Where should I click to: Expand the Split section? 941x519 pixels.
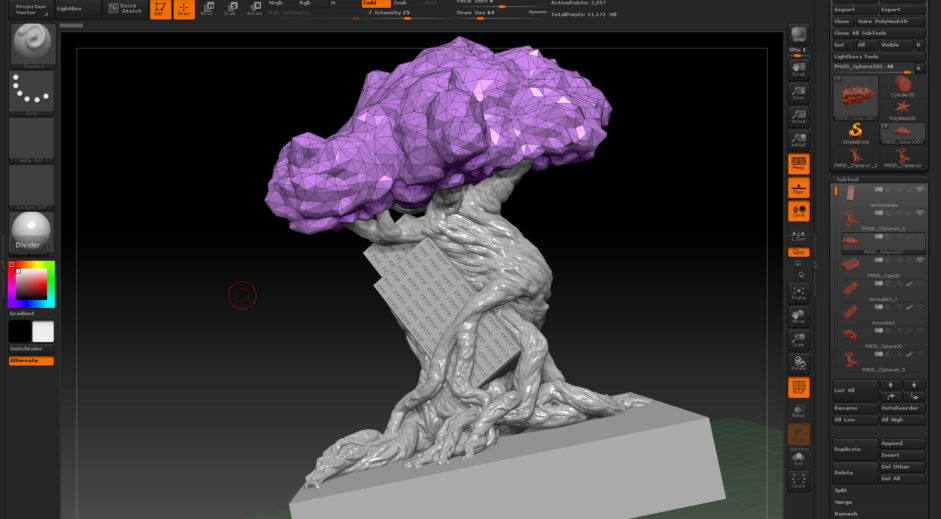[844, 490]
